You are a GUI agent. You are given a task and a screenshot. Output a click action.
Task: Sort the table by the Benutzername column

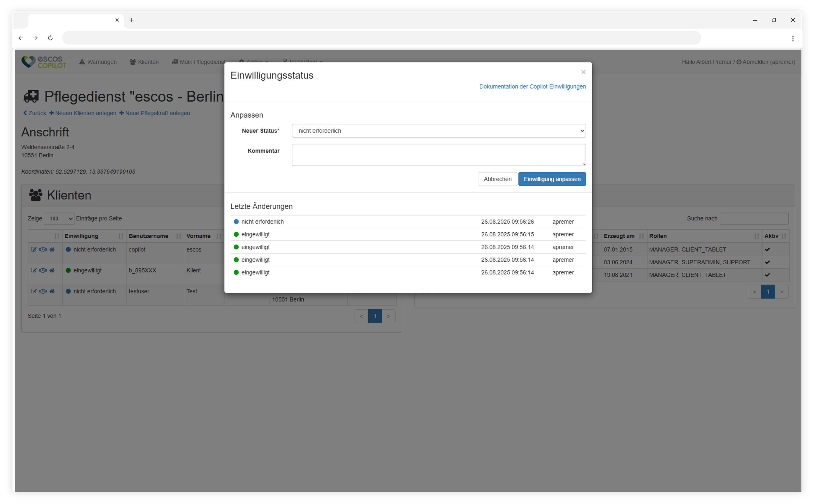point(155,236)
